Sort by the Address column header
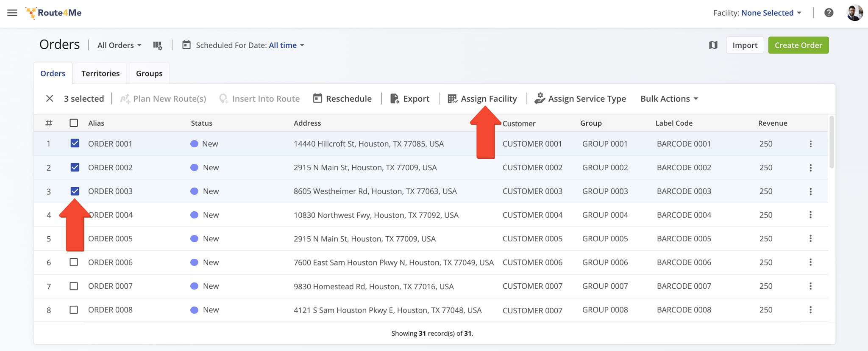This screenshot has height=351, width=868. tap(307, 123)
